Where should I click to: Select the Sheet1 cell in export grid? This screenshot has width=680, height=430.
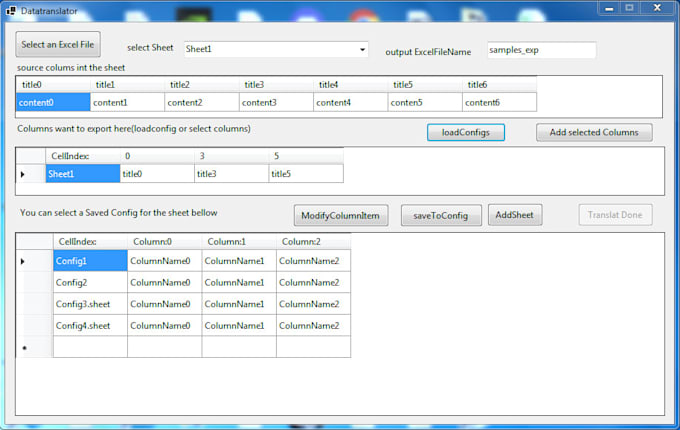[83, 174]
